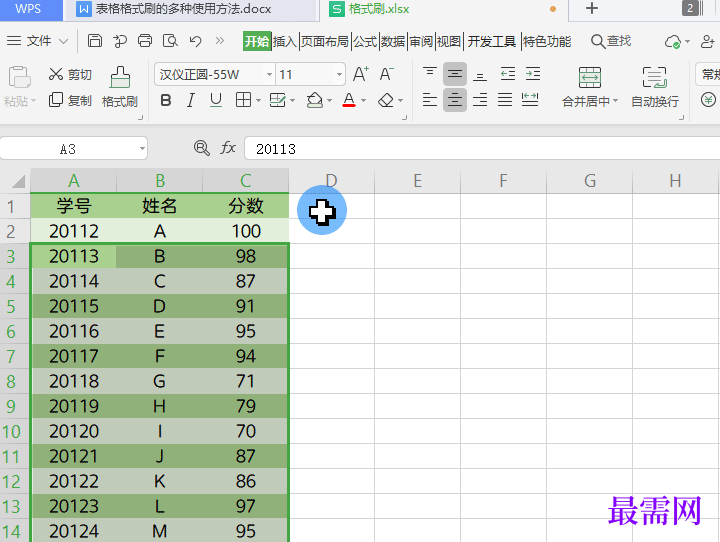Open the Name Box dropdown arrow
720x542 pixels.
(142, 148)
